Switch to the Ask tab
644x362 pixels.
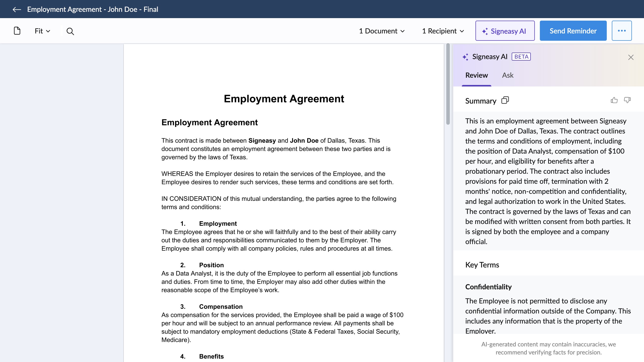click(507, 75)
